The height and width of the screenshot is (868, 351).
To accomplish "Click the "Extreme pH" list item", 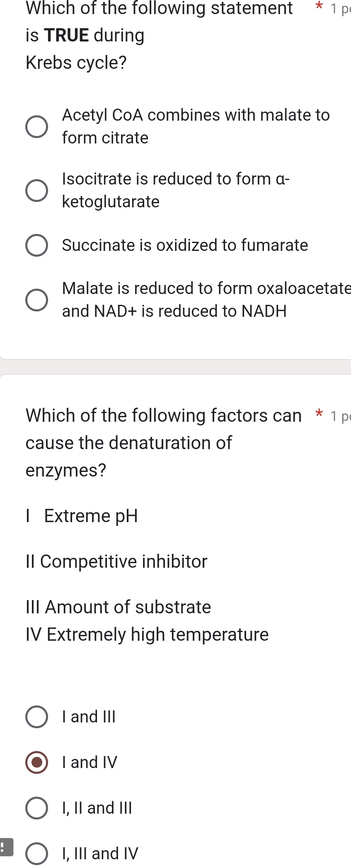I will (x=82, y=516).
